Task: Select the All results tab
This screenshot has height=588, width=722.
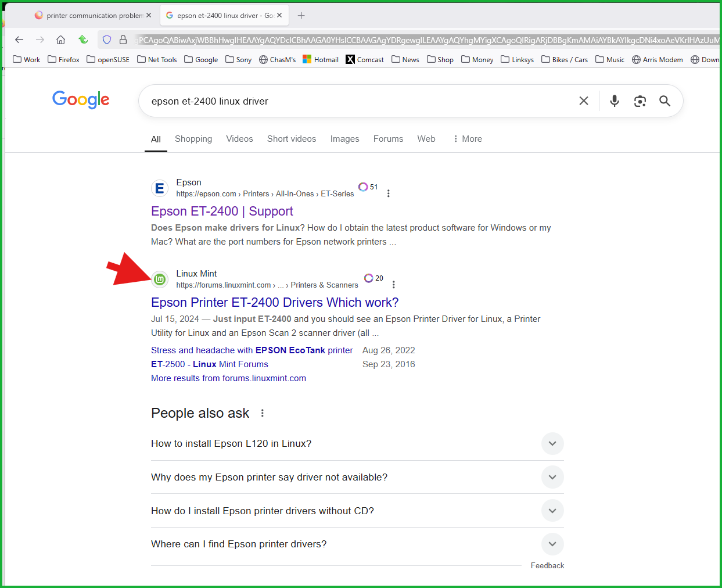Action: (x=156, y=139)
